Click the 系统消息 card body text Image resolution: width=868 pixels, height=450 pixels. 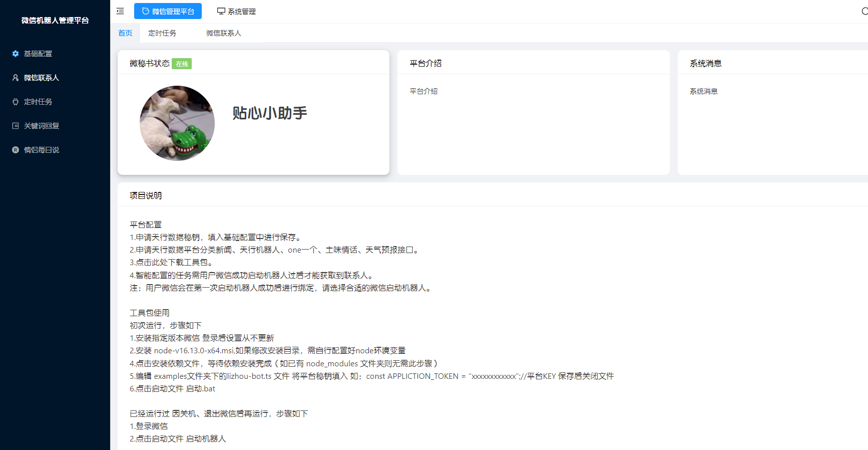coord(704,91)
